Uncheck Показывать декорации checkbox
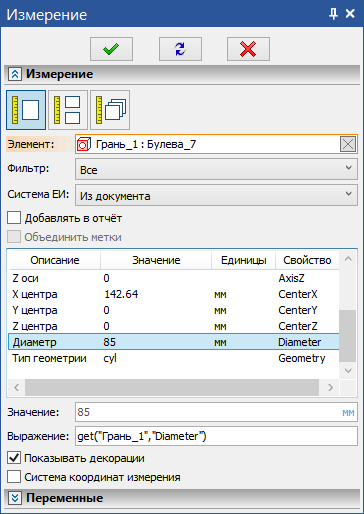Viewport: 364px width, 514px height. pos(14,458)
